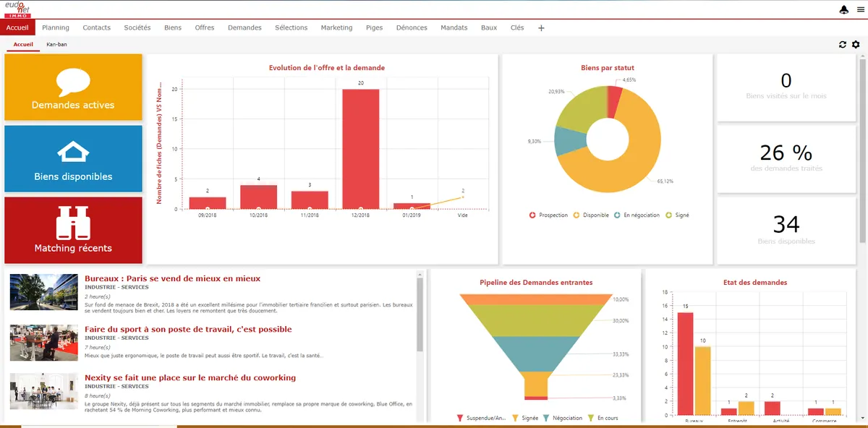Open the Demandes tab
This screenshot has width=868, height=428.
click(244, 27)
